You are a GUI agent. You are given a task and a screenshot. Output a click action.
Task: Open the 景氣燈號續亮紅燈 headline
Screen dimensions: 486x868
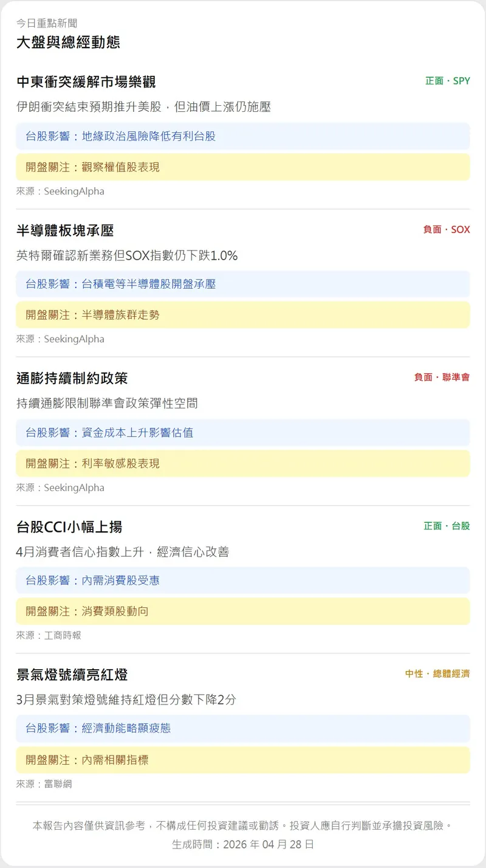click(x=72, y=675)
